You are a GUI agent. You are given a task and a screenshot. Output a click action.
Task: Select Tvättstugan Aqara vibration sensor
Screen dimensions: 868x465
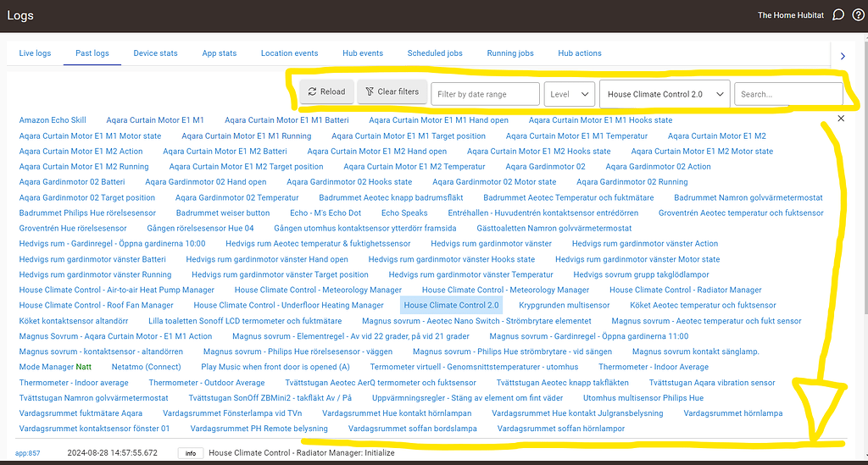(712, 383)
